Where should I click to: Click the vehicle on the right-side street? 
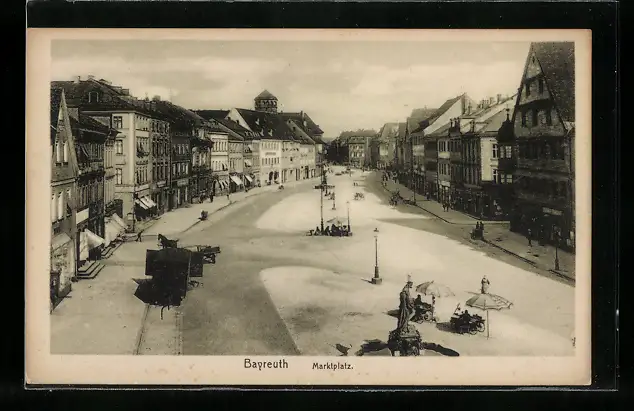tap(478, 231)
